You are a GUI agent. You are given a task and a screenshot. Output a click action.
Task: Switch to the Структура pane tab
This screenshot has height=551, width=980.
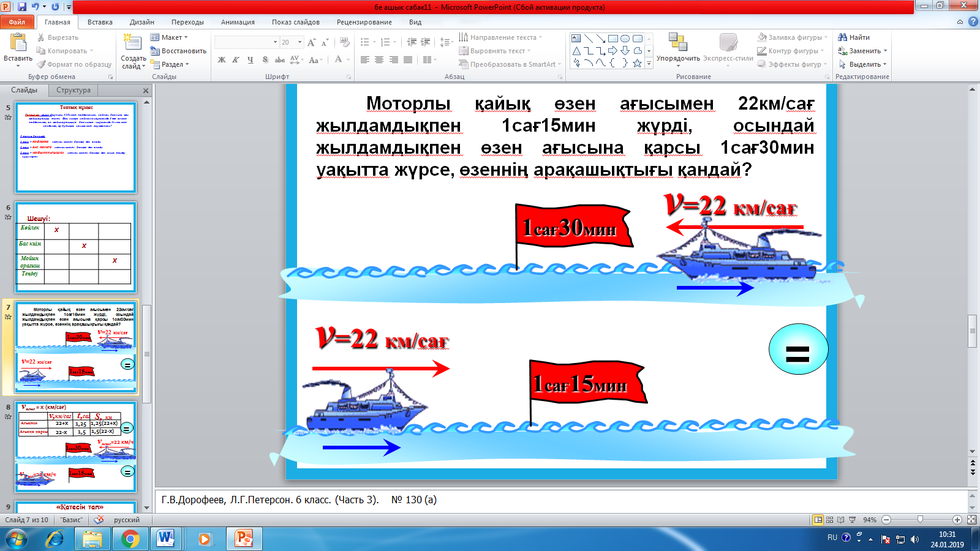73,90
